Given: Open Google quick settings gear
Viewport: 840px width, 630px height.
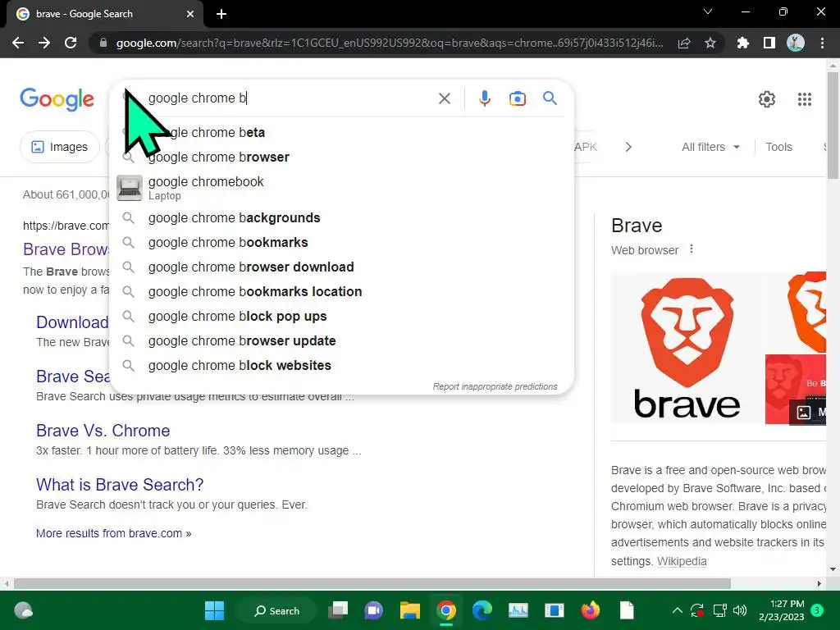Looking at the screenshot, I should tap(767, 99).
